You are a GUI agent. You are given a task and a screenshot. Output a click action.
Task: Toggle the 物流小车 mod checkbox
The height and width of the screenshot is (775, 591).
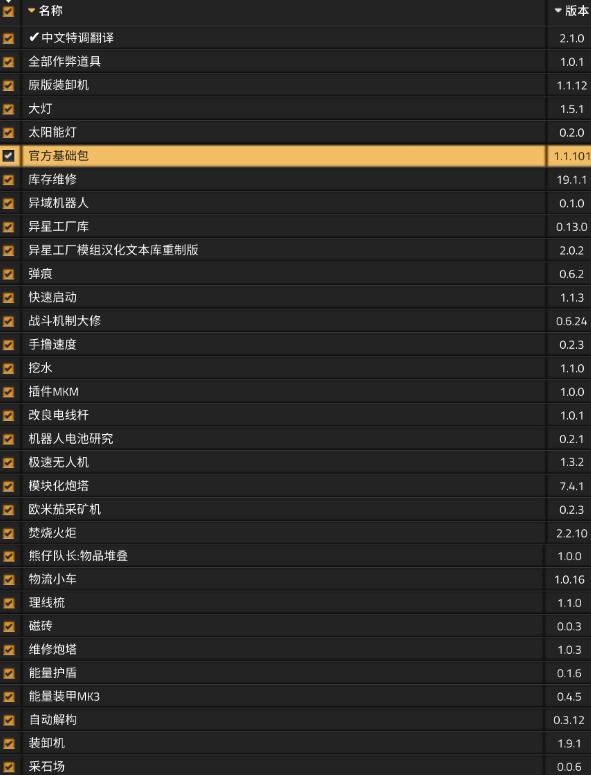pyautogui.click(x=8, y=579)
